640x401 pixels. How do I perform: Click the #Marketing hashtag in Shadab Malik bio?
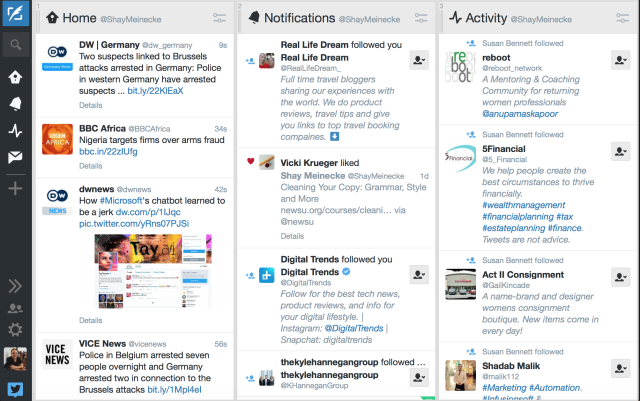pyautogui.click(x=504, y=388)
